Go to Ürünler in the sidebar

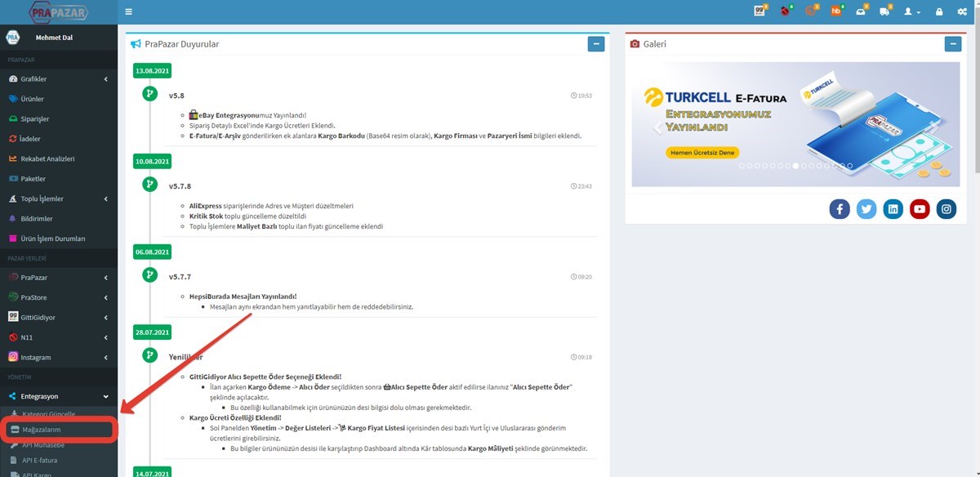59,99
